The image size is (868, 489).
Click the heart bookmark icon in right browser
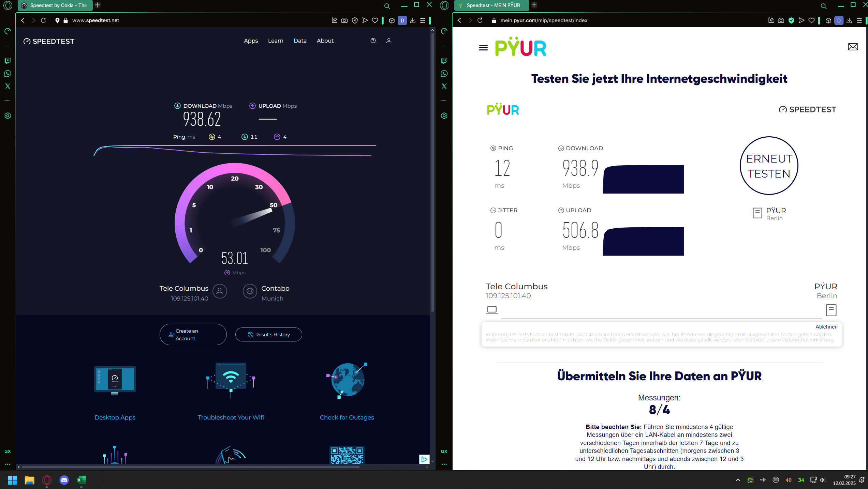tap(811, 20)
